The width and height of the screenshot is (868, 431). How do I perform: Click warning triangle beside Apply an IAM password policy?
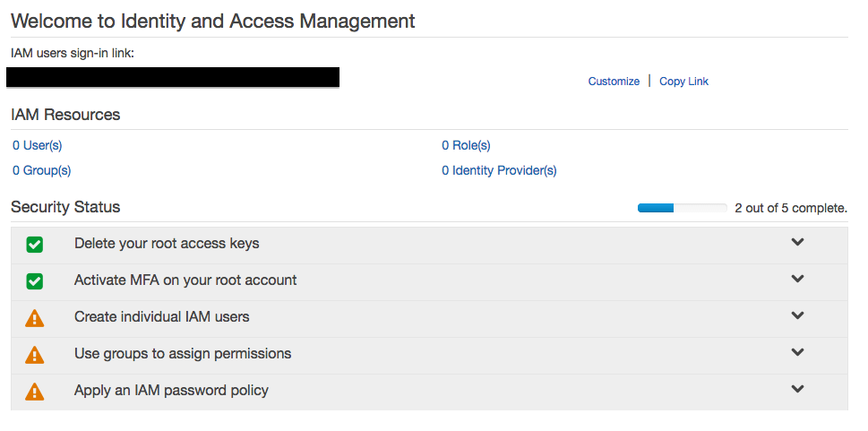[34, 392]
